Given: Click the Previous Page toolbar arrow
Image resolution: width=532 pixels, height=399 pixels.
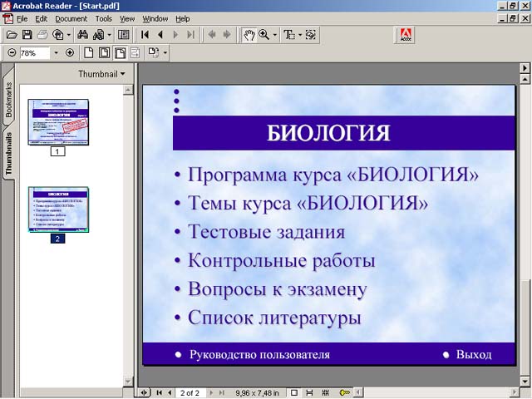Looking at the screenshot, I should point(160,35).
